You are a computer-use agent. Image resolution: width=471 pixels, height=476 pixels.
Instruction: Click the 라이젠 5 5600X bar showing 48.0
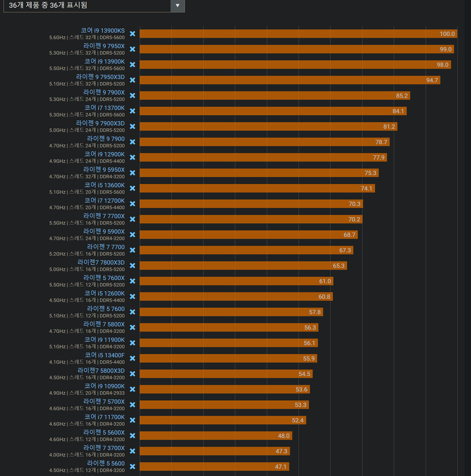[x=216, y=436]
